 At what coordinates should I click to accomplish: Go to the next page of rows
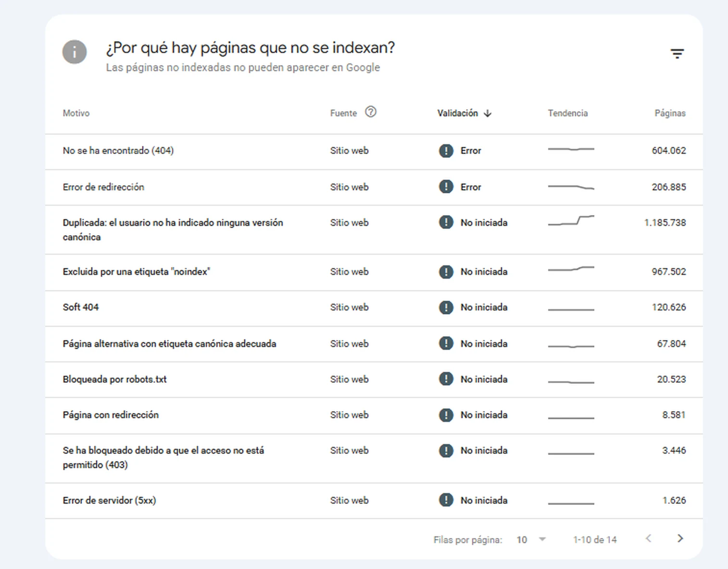[680, 539]
